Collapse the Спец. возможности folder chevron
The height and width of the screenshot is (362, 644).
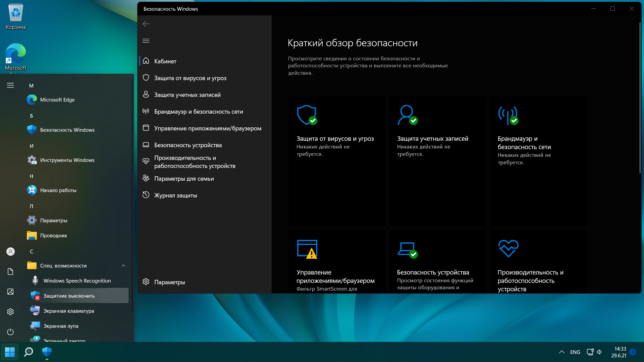[x=123, y=265]
